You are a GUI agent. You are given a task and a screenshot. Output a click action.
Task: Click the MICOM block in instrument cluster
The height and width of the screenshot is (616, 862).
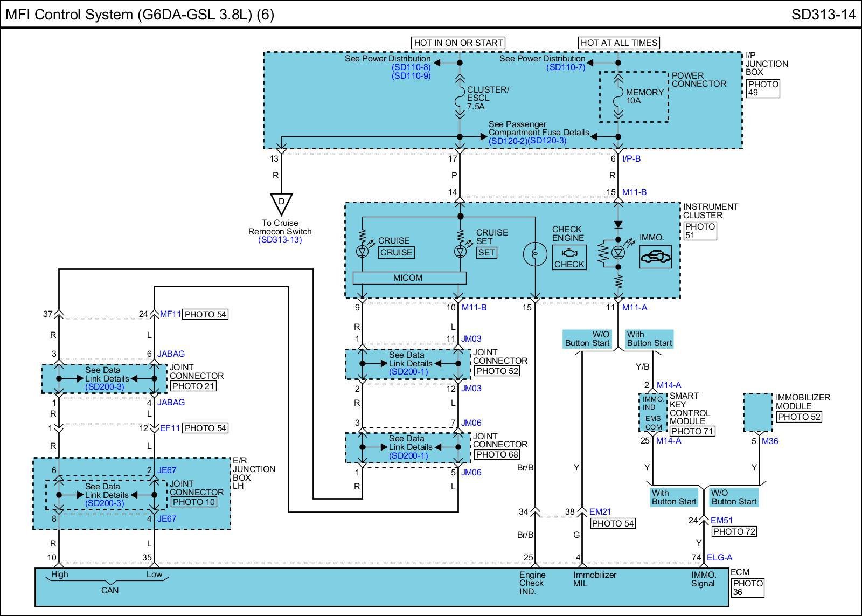click(x=409, y=278)
